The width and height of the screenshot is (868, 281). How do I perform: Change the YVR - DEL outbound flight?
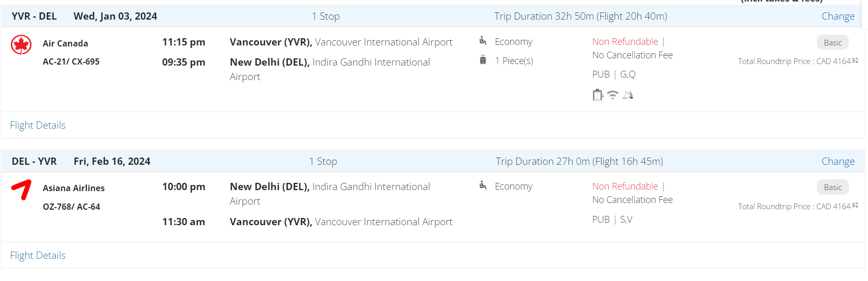[x=838, y=16]
